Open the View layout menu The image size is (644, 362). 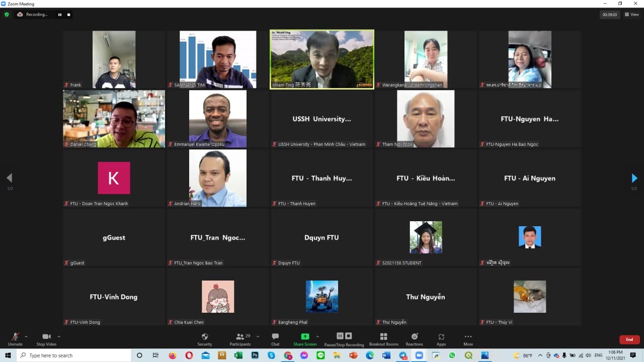click(x=632, y=15)
